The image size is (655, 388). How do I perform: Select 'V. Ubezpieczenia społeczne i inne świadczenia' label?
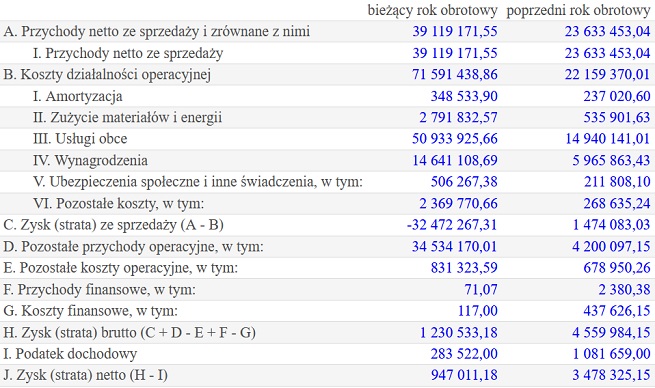click(x=173, y=182)
